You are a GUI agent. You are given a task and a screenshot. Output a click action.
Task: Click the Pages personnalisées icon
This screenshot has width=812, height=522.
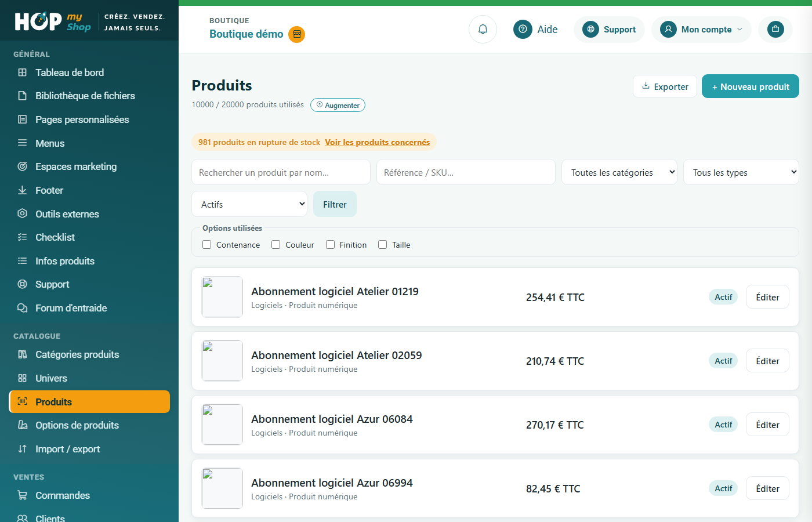(23, 119)
